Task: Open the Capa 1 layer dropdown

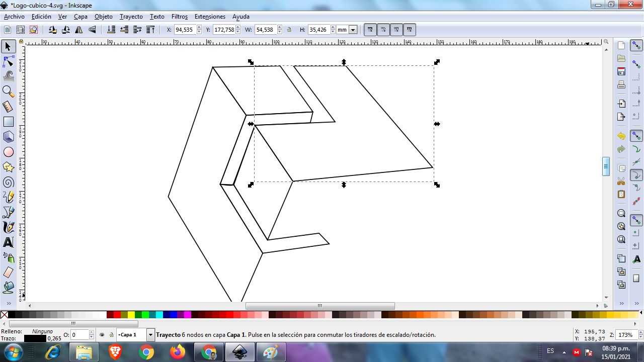Action: coord(150,334)
